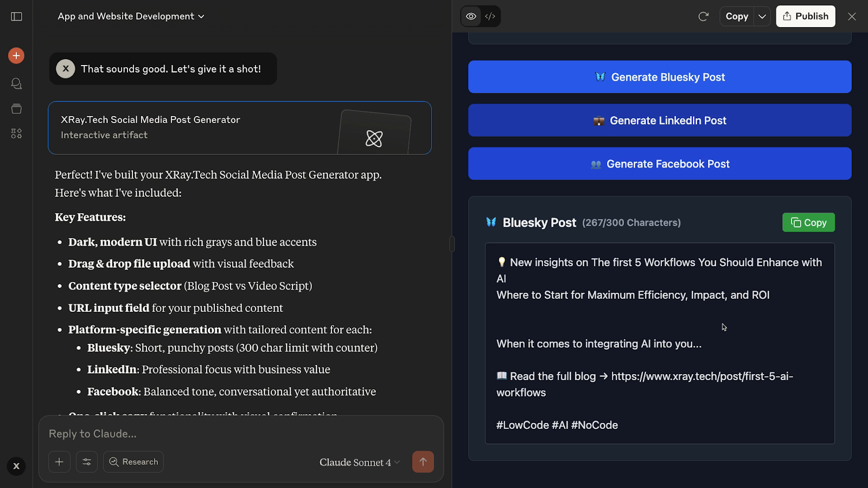Click the 'Key Features:' heading
Screen dimensions: 868x488
click(x=90, y=217)
